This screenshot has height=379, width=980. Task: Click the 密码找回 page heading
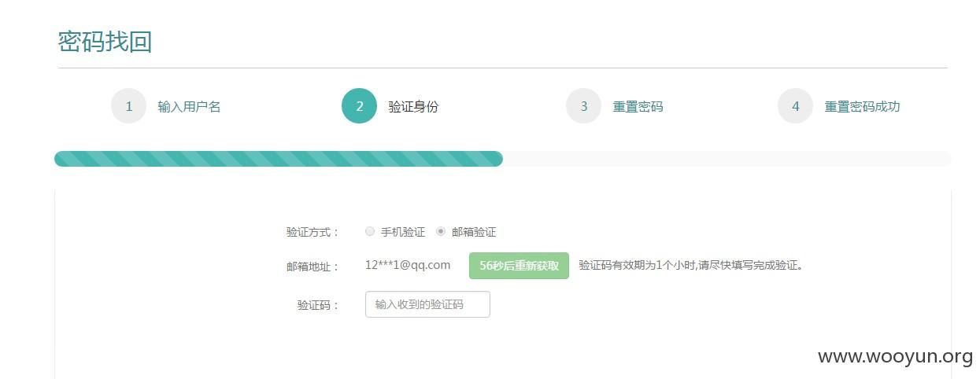coord(105,42)
